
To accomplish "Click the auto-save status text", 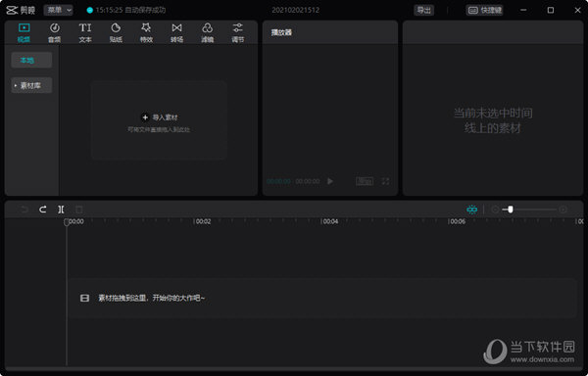I will (x=130, y=10).
